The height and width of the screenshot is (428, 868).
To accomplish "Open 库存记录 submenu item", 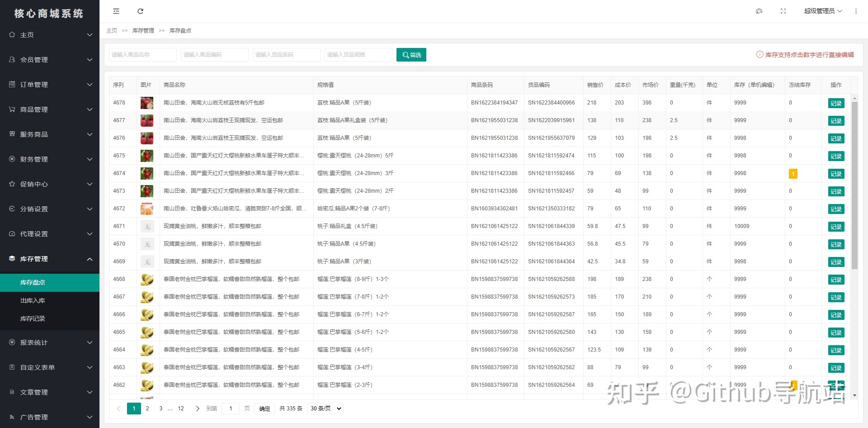I will click(x=33, y=319).
